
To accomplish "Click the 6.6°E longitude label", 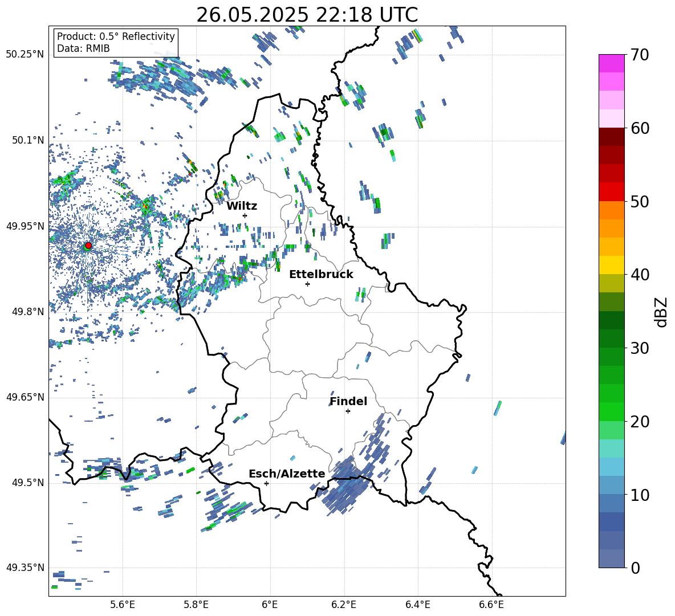I will click(491, 605).
